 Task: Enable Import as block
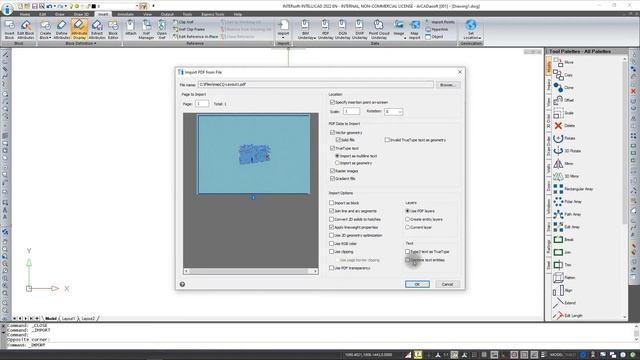(331, 202)
